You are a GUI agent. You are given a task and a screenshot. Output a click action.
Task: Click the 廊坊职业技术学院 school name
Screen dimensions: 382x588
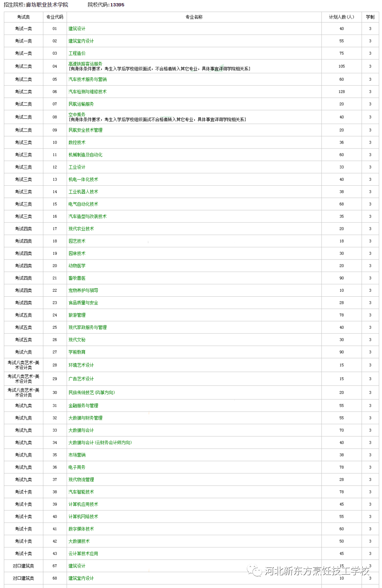[47, 5]
